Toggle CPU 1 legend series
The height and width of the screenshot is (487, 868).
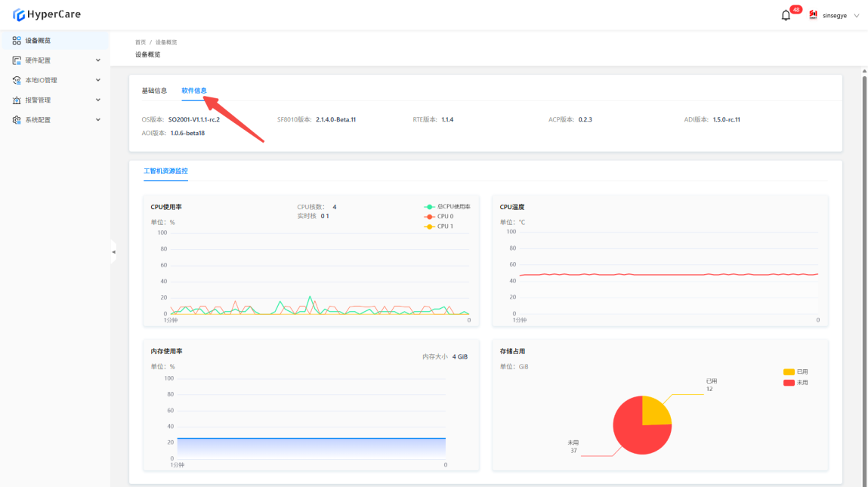[430, 227]
